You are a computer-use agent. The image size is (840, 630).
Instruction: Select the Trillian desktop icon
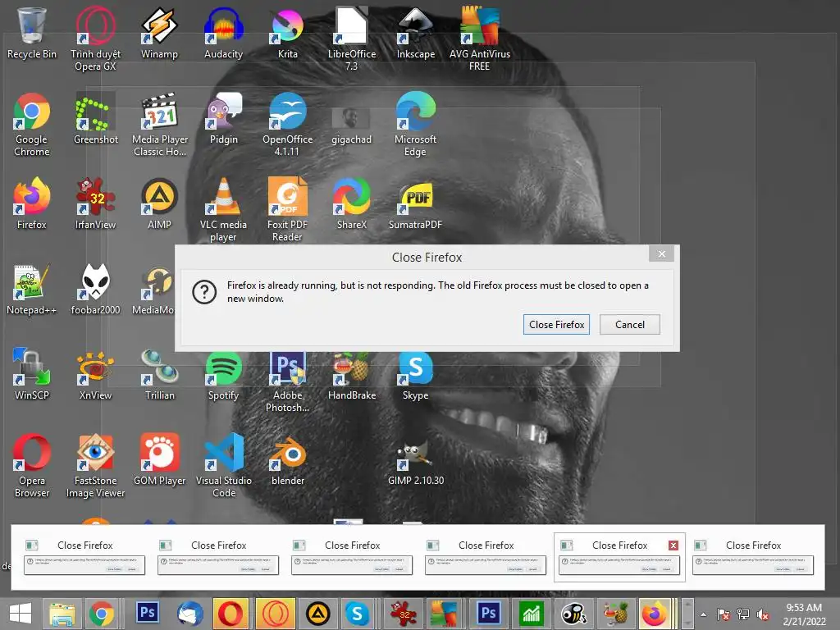click(160, 374)
